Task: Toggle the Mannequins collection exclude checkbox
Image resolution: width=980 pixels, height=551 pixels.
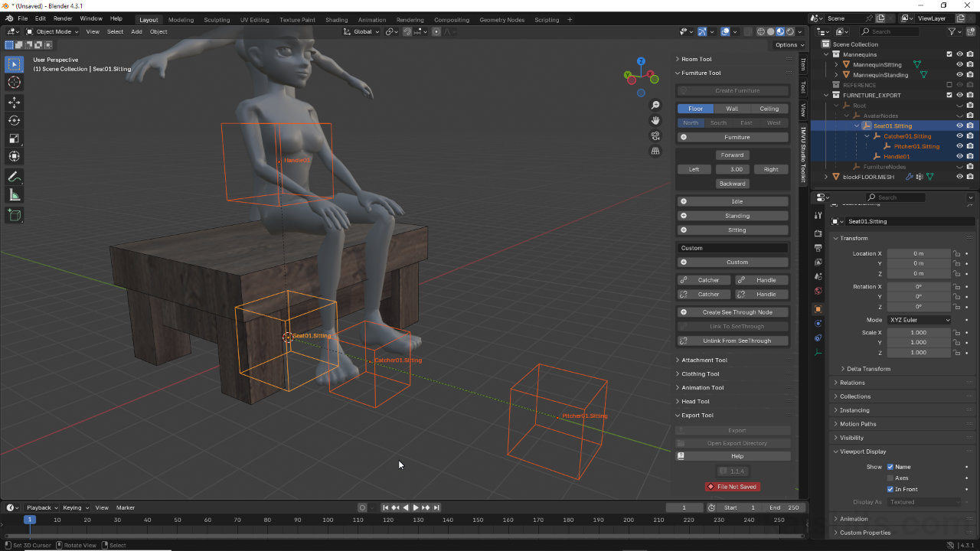Action: point(949,54)
